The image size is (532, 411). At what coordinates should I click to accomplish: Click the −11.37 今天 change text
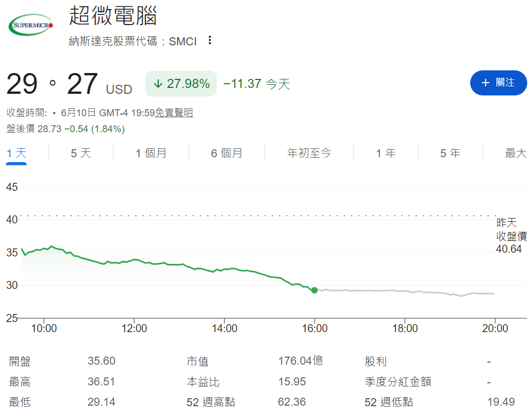click(x=257, y=84)
